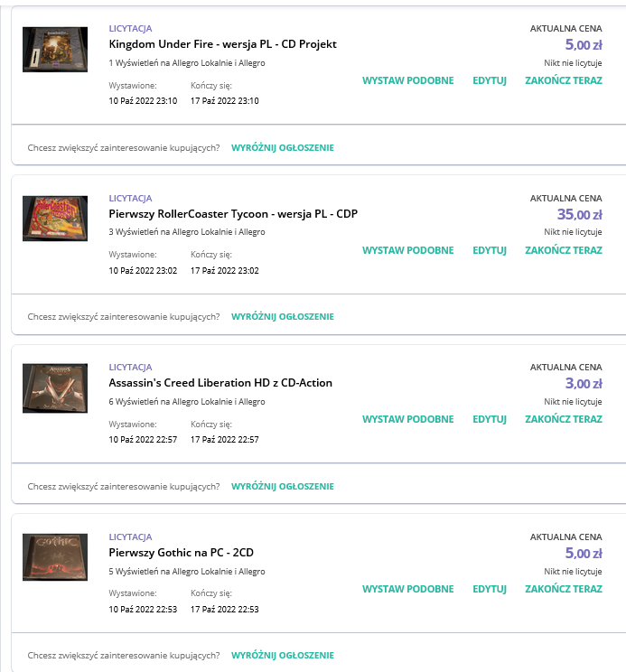Open Pierwszy Gothic na PC listing title
This screenshot has width=626, height=672.
click(181, 553)
